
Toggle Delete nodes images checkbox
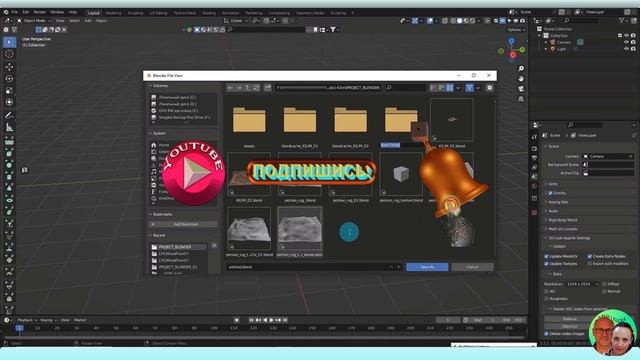pyautogui.click(x=546, y=333)
